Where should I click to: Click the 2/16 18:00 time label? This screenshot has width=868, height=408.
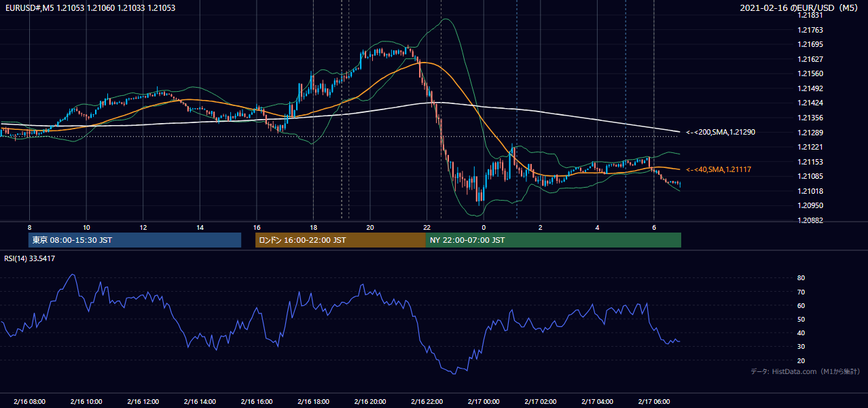pos(313,401)
